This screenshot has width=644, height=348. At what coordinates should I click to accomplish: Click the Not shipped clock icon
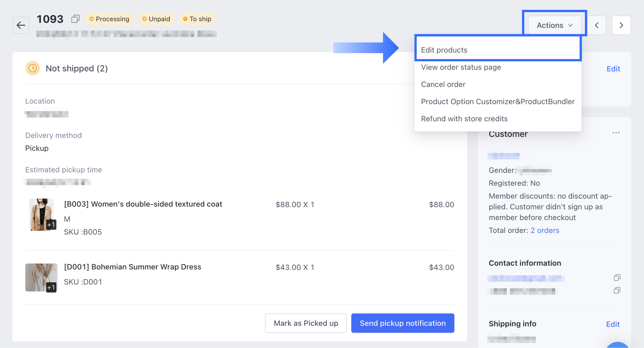click(x=33, y=68)
